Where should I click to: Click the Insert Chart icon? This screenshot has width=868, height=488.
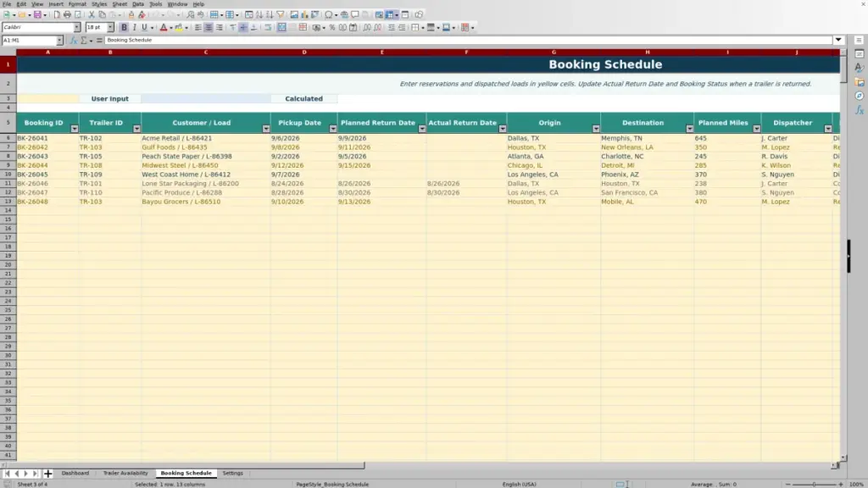[x=304, y=15]
